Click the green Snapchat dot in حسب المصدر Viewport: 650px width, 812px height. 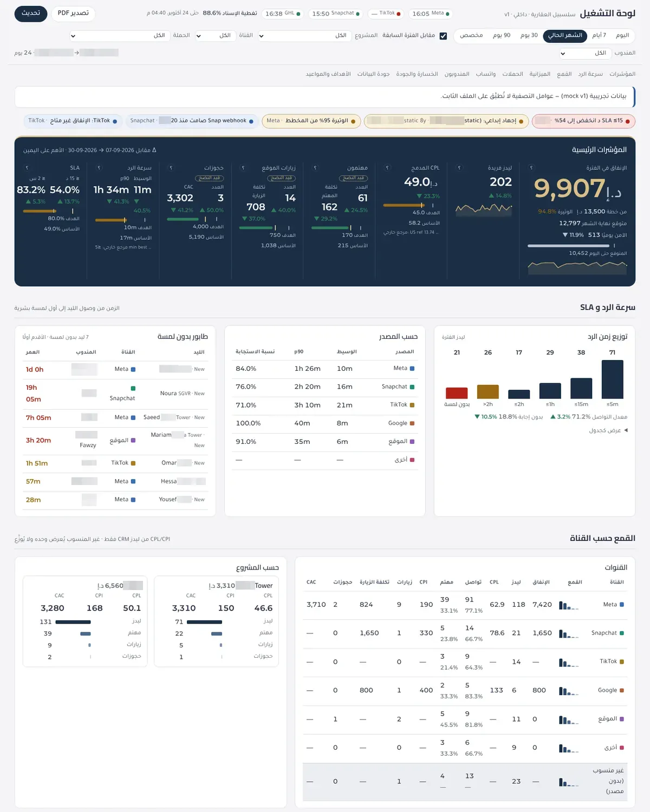[412, 387]
